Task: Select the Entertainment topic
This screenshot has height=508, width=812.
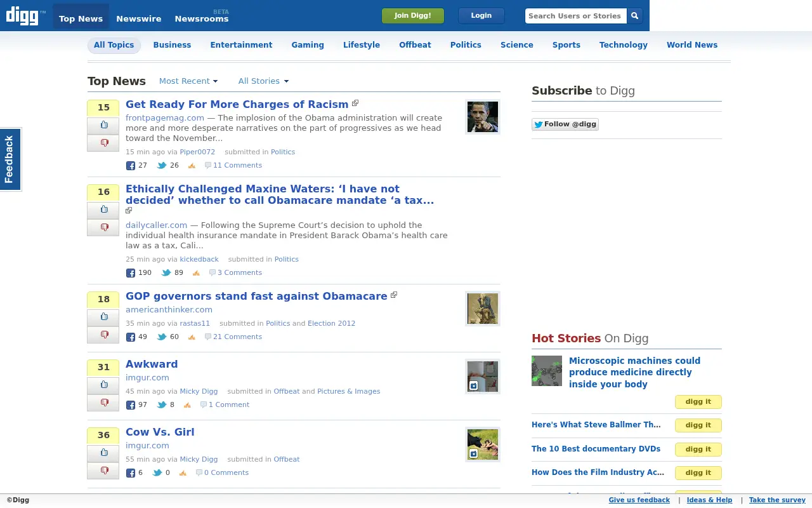Action: (x=241, y=45)
